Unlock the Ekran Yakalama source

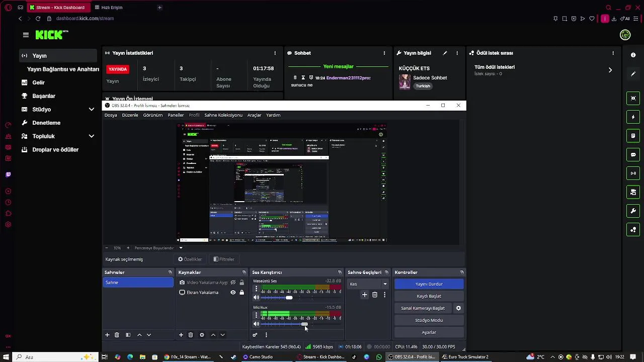tap(242, 293)
